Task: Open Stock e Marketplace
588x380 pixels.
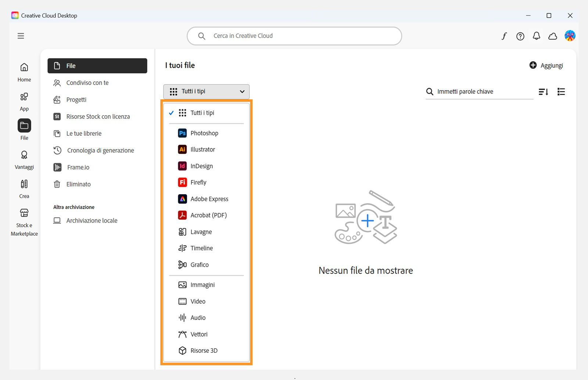Action: [x=24, y=222]
